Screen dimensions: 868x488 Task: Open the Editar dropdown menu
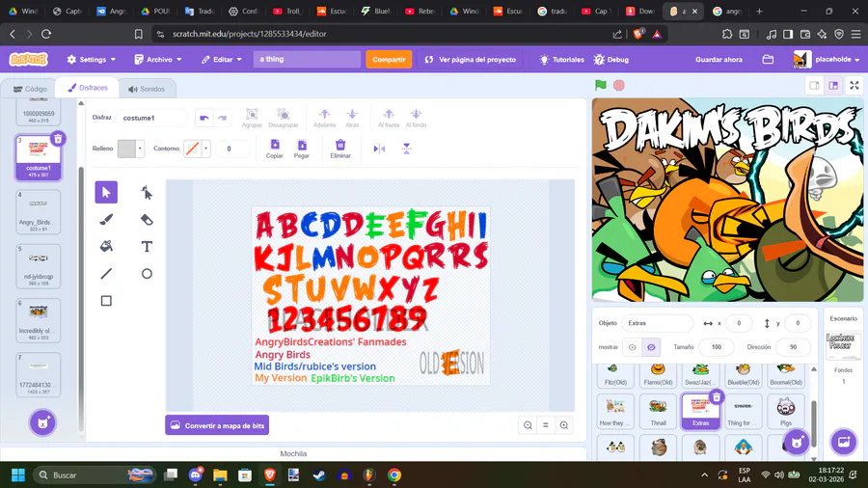(222, 59)
